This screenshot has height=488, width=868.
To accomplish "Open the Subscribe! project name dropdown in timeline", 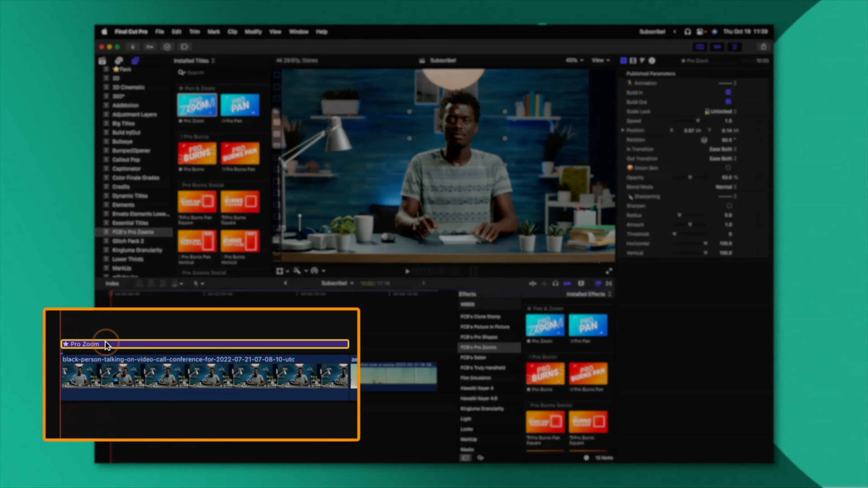I will click(x=337, y=283).
